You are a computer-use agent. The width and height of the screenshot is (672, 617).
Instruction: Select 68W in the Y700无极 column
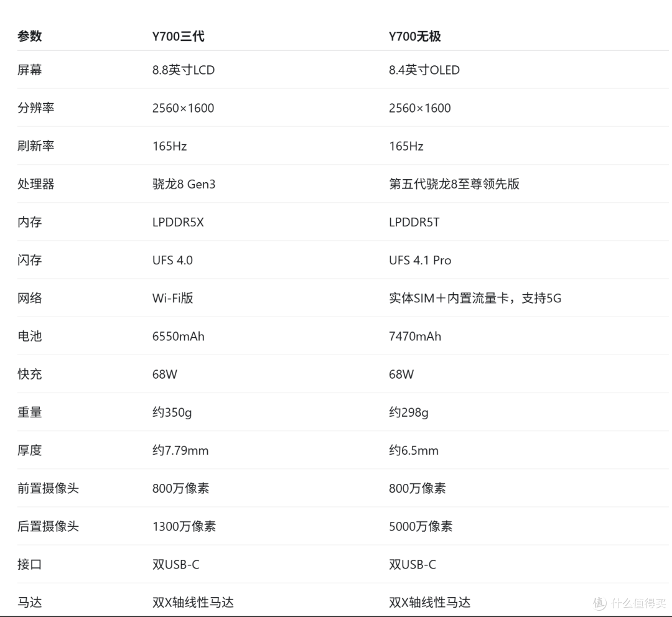[x=401, y=374]
